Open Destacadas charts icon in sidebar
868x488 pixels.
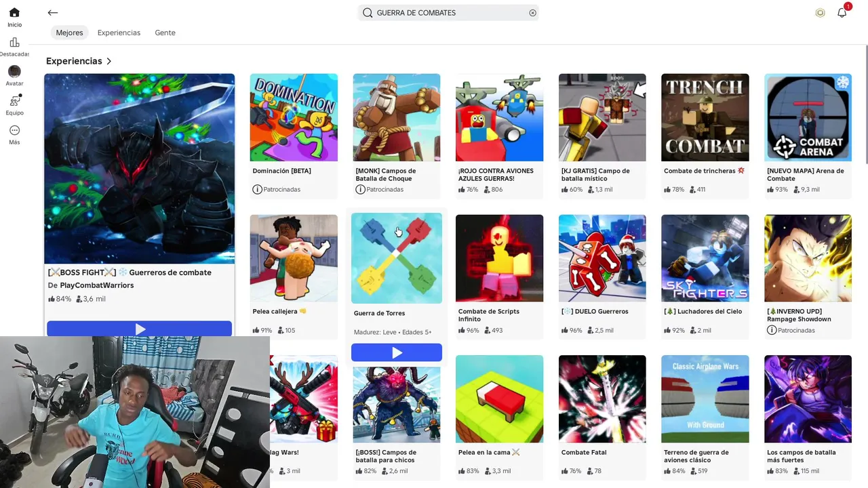coord(14,42)
